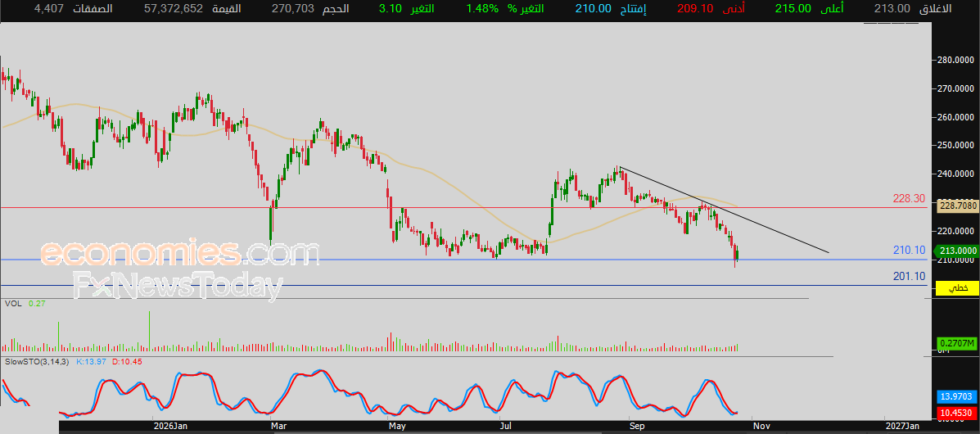980x434 pixels.
Task: Click the 0.2707M volume axis tag
Action: (x=956, y=343)
